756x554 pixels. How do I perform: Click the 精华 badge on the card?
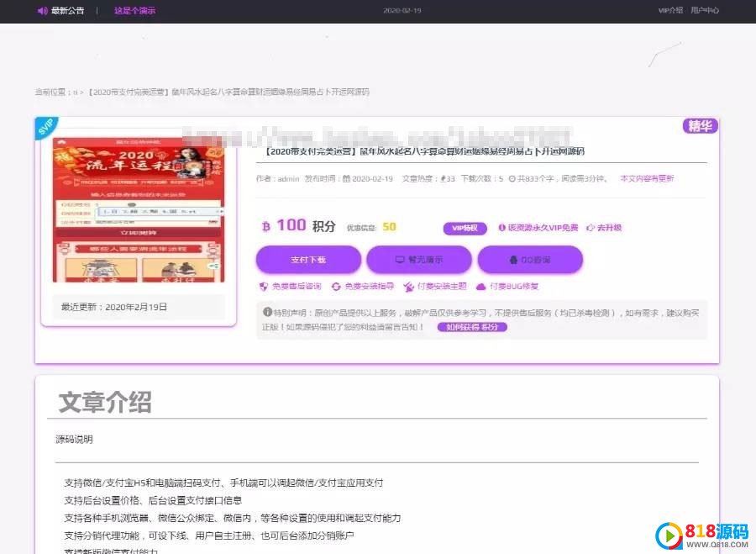701,126
